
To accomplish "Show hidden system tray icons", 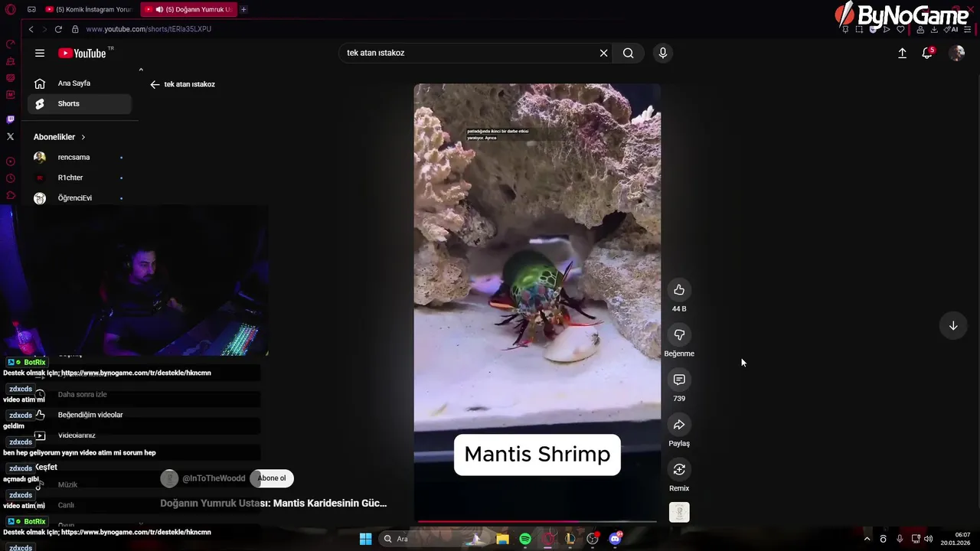I will click(867, 539).
